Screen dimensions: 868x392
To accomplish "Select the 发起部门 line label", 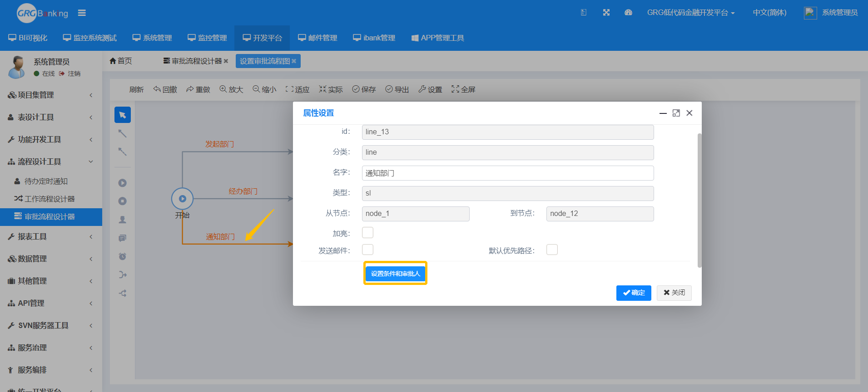I will click(x=219, y=144).
